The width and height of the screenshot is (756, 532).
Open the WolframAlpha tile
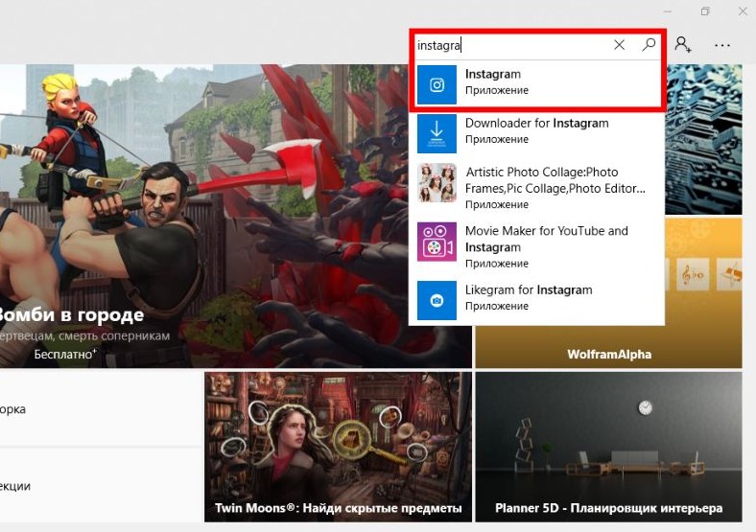coord(608,293)
